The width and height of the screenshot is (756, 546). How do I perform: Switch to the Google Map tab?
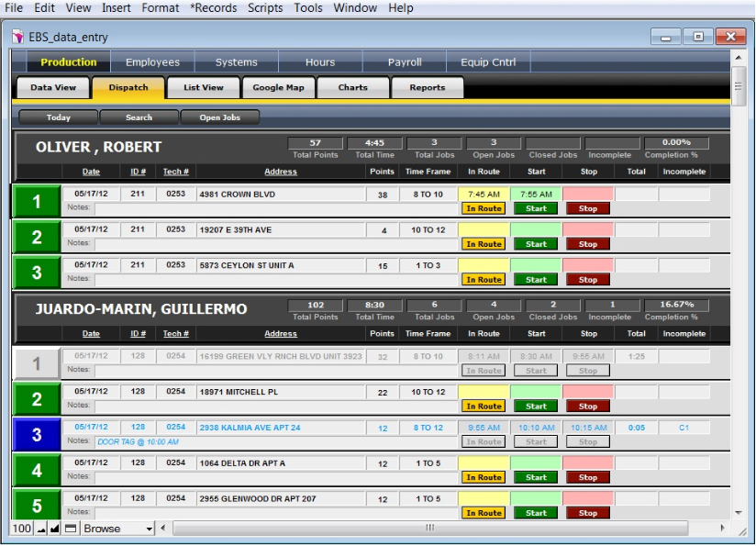point(278,88)
